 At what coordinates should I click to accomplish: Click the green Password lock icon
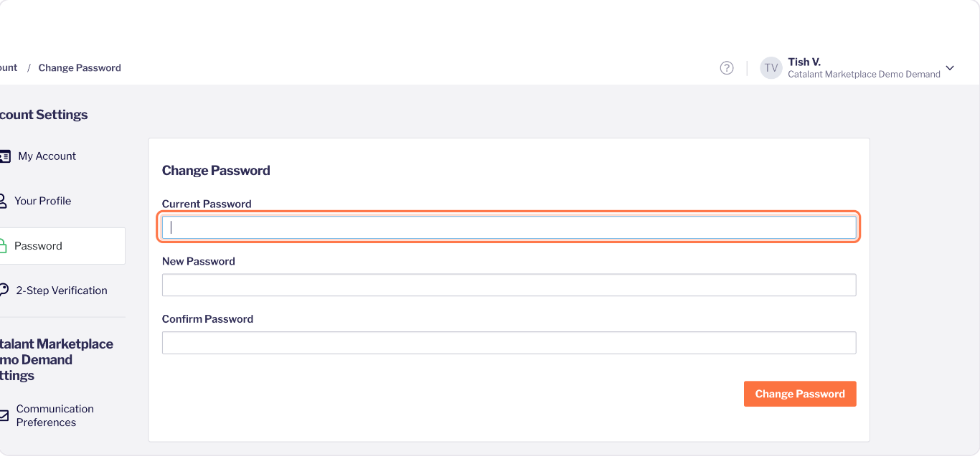coord(3,246)
